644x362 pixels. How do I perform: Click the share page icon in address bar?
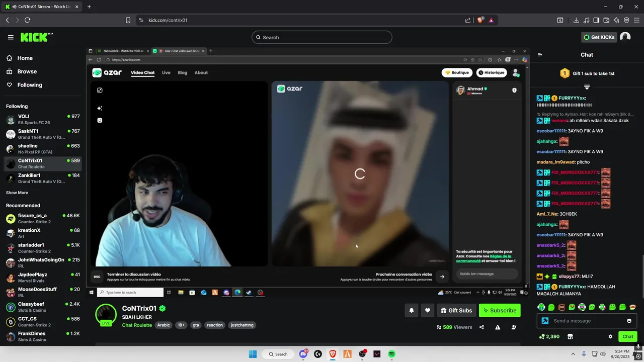pos(468,20)
